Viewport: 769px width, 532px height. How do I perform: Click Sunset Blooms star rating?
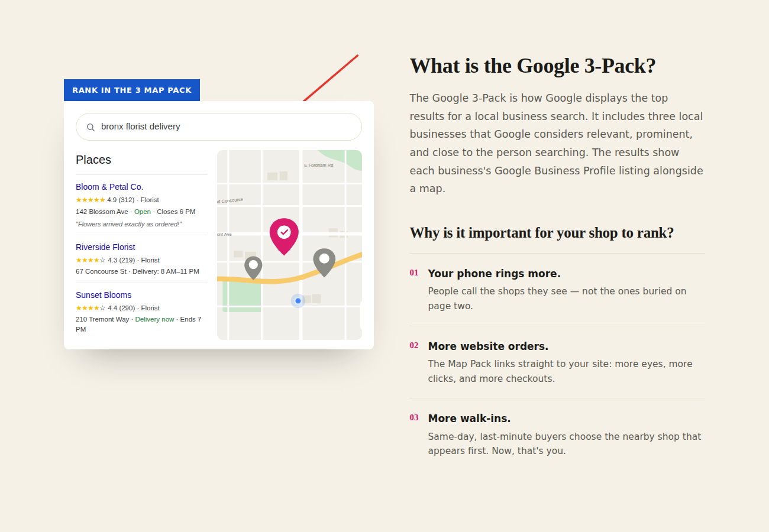coord(91,308)
